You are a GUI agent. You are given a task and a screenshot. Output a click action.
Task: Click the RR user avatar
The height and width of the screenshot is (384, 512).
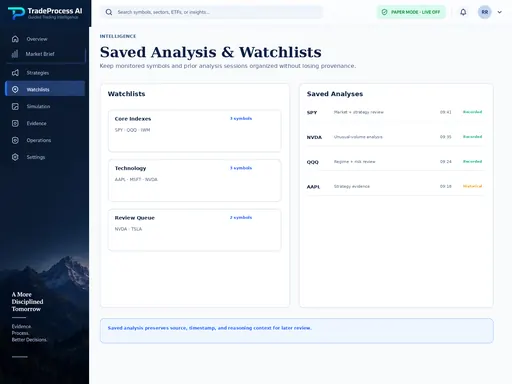[x=485, y=12]
